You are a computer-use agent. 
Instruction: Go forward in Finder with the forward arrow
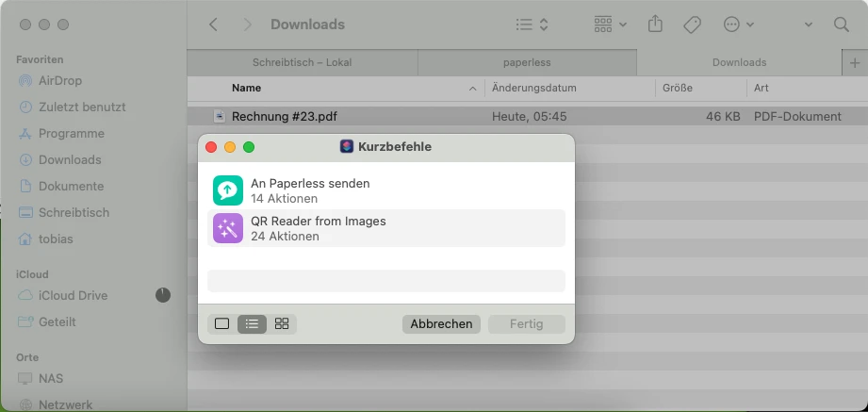click(x=248, y=25)
